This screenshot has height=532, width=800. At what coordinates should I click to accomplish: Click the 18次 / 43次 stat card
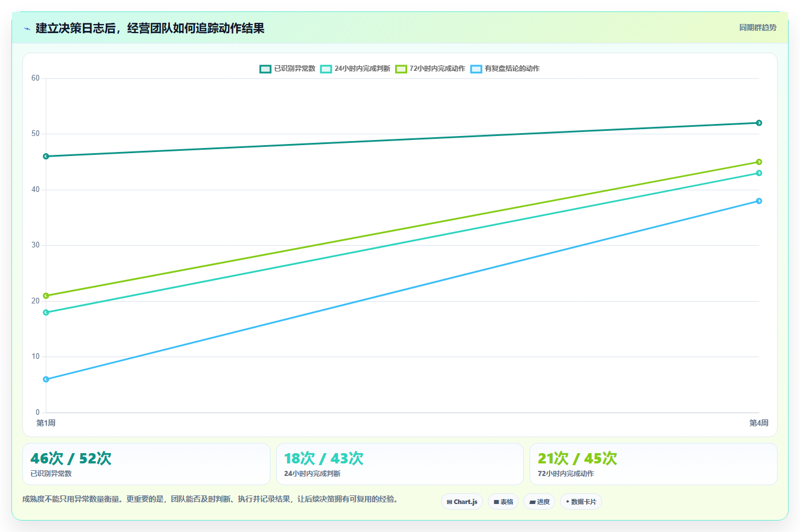click(400, 464)
